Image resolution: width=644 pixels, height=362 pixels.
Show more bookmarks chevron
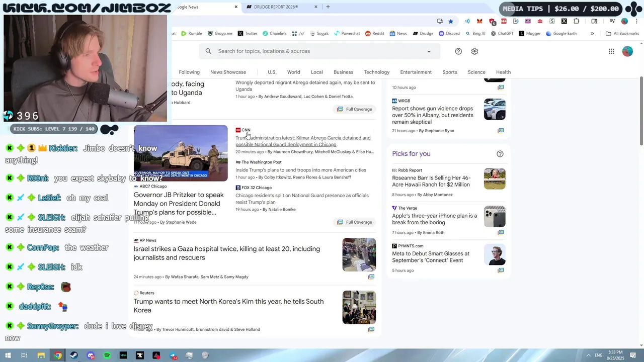click(x=592, y=34)
